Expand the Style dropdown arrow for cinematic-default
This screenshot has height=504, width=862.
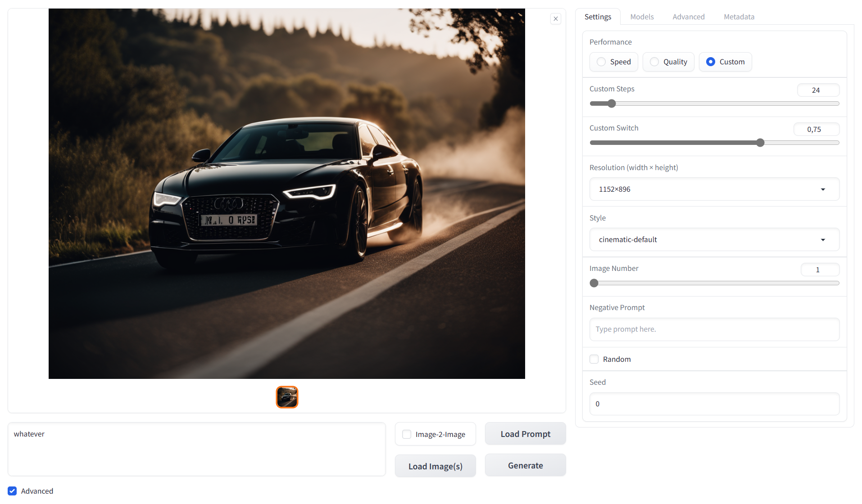pos(823,240)
